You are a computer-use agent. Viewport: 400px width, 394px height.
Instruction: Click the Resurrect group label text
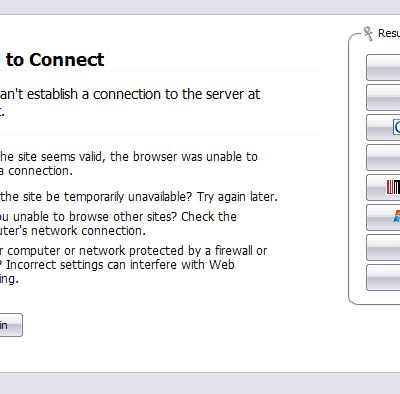click(x=389, y=33)
